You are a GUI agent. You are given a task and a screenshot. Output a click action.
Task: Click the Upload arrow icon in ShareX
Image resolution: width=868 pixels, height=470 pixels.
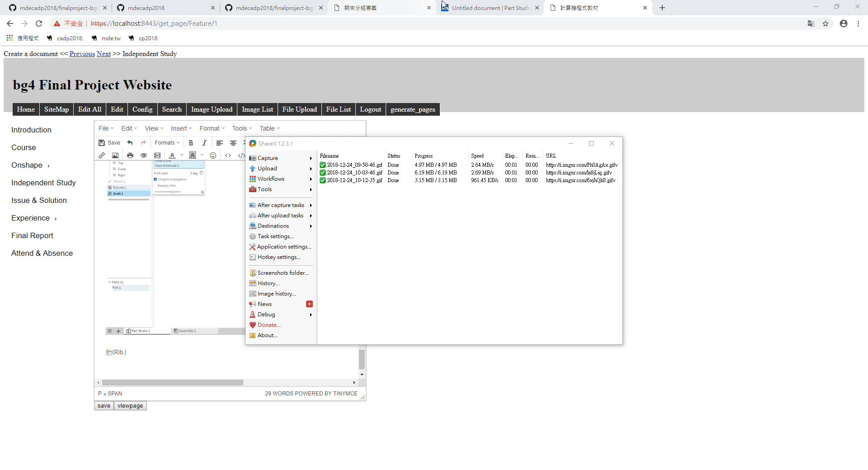[253, 169]
